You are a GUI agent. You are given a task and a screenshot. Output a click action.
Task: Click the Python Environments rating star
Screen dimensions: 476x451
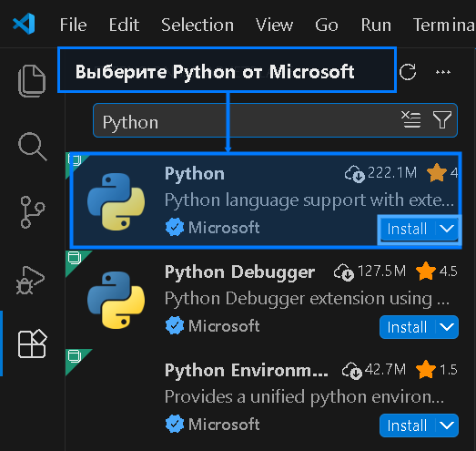coord(426,369)
